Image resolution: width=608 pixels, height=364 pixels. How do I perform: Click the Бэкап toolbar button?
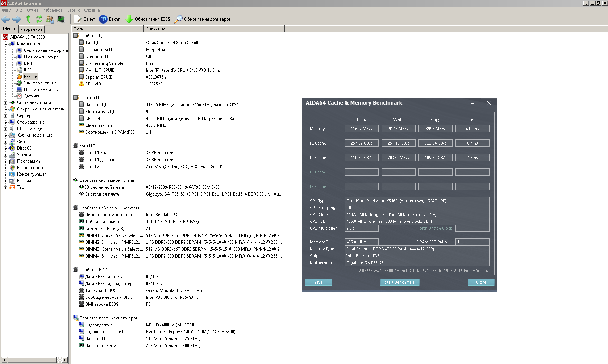click(x=110, y=19)
